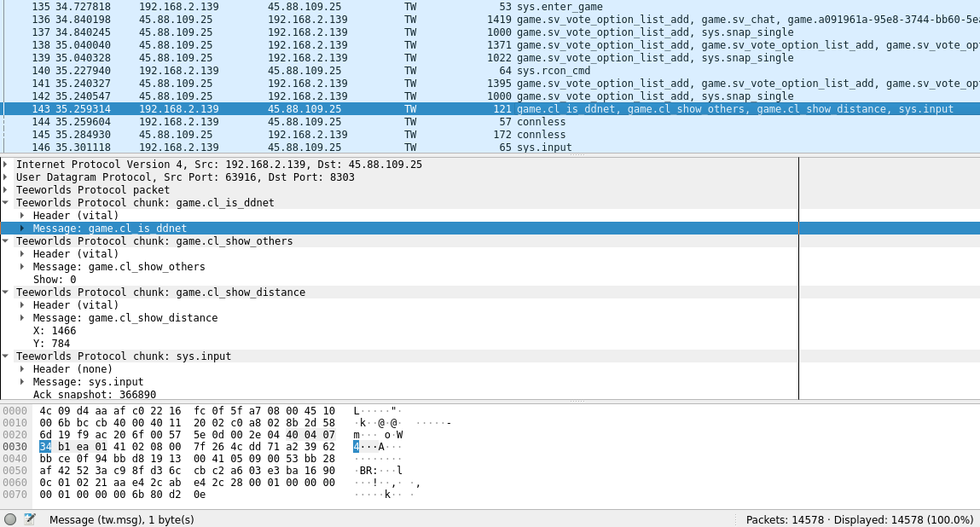Expand the Teeworlds Protocol packet node

click(x=6, y=190)
